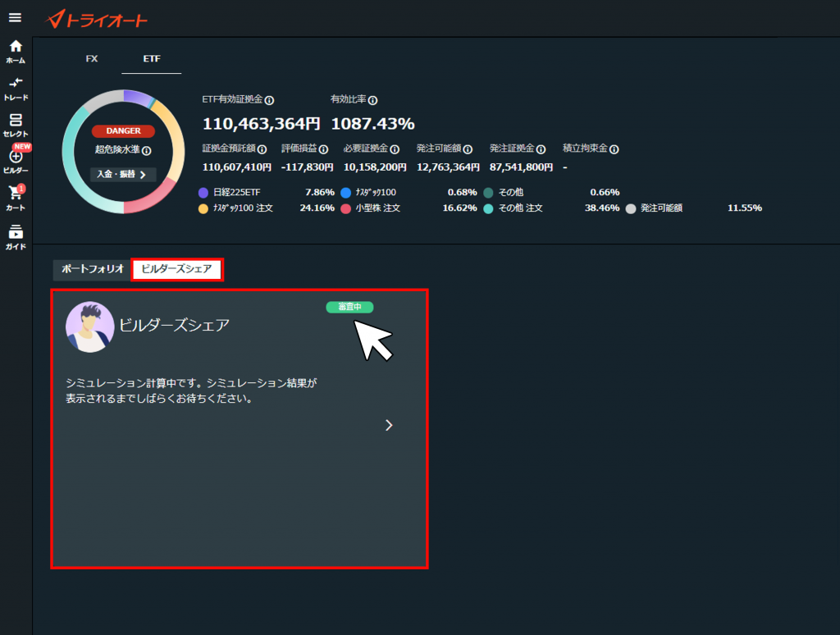Click the シミュレーション計算中です message text
840x635 pixels.
click(x=191, y=391)
